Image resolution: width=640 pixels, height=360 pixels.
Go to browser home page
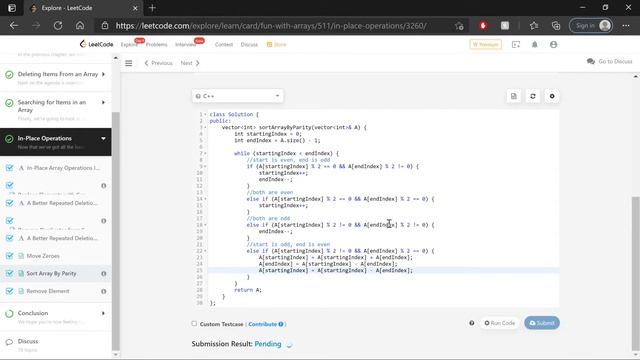click(x=80, y=26)
